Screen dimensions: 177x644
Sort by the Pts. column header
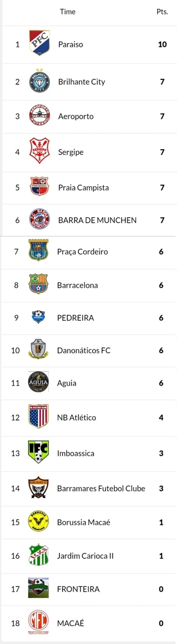(x=162, y=12)
